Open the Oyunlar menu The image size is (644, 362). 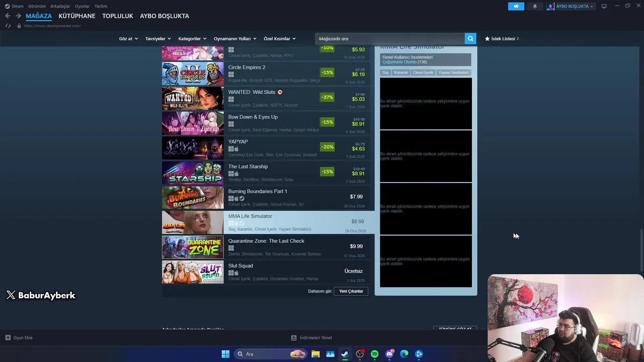83,6
